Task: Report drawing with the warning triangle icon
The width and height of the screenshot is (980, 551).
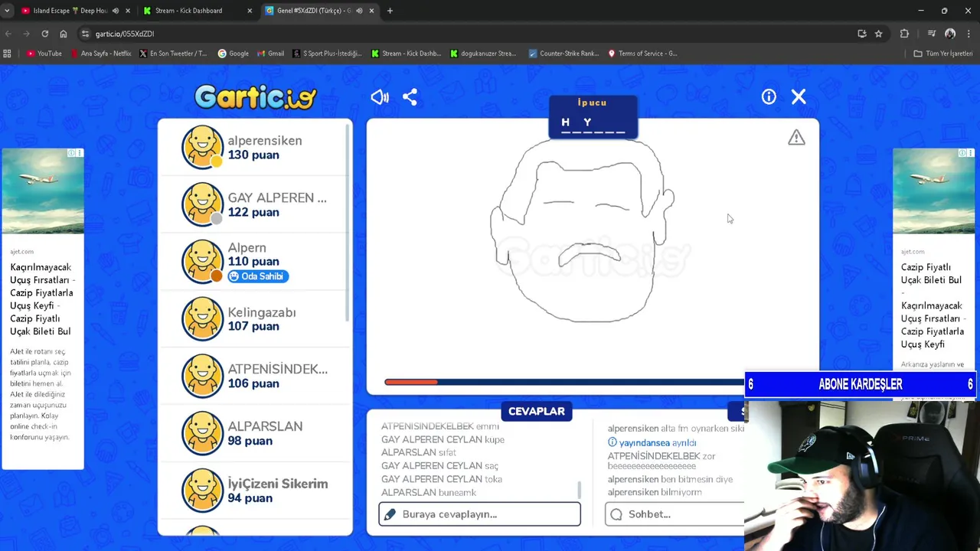Action: click(x=796, y=138)
